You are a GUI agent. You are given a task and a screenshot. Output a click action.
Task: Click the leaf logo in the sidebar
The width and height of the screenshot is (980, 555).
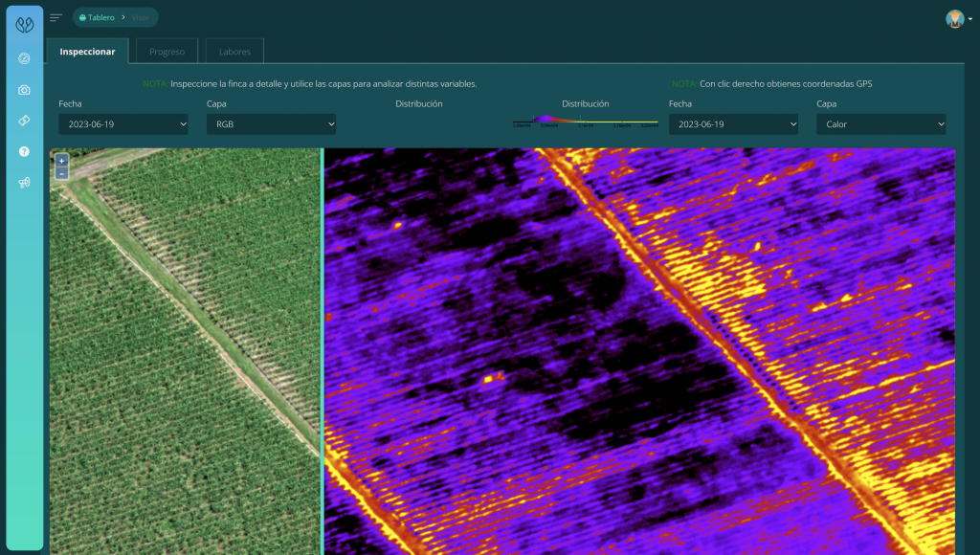(25, 26)
